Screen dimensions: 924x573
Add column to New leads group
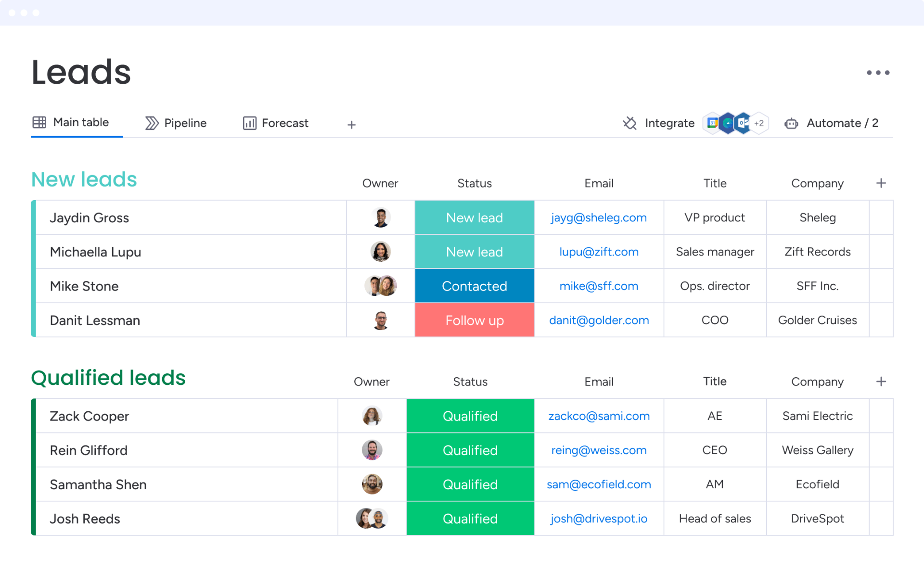(881, 183)
